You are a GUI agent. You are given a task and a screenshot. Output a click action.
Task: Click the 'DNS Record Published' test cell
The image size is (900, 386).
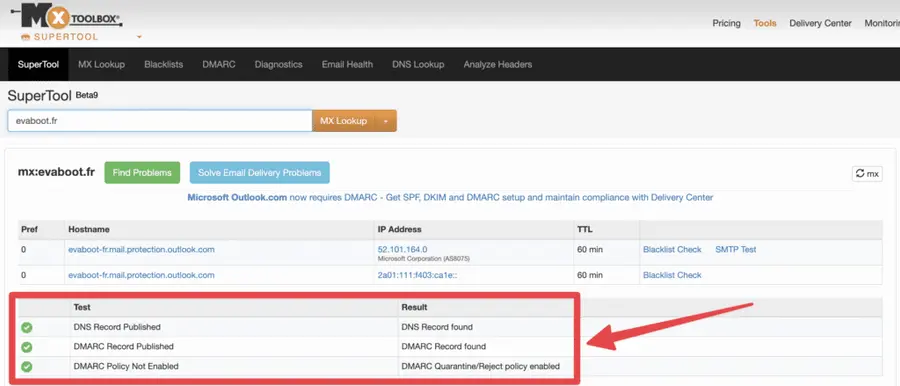(117, 327)
